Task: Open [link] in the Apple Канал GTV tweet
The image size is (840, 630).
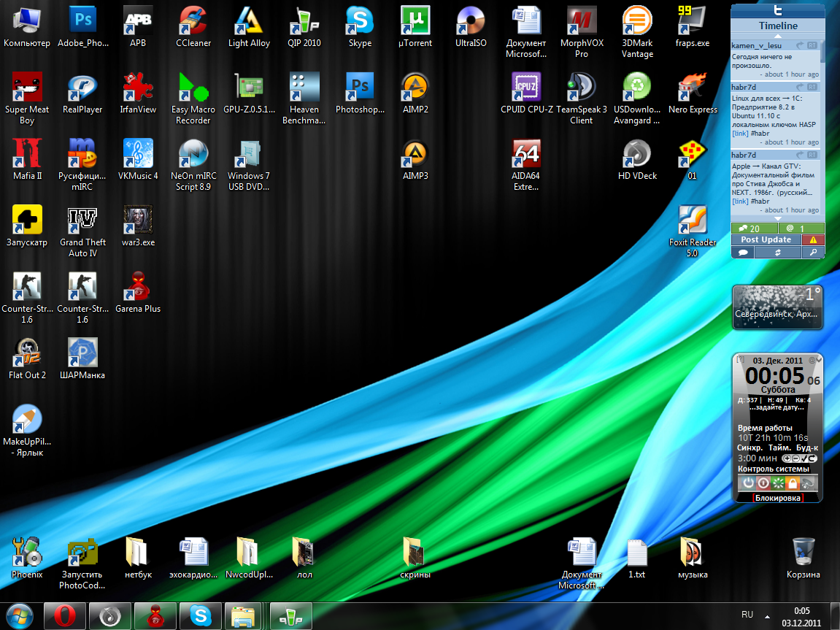Action: click(x=740, y=201)
